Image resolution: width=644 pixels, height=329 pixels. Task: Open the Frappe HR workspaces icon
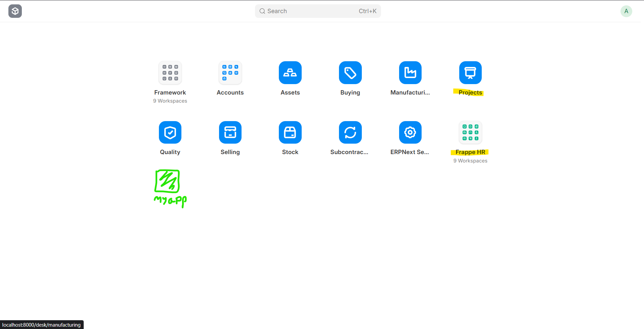tap(470, 133)
